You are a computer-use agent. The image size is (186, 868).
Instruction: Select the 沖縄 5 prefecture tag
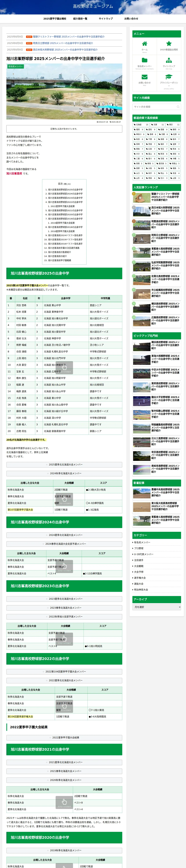pyautogui.click(x=175, y=158)
